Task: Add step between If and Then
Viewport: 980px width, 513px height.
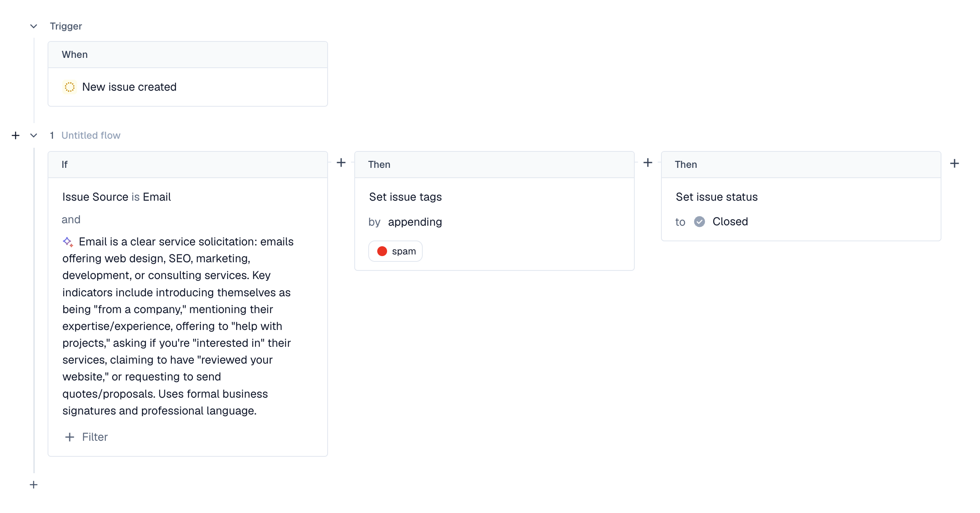Action: coord(341,163)
